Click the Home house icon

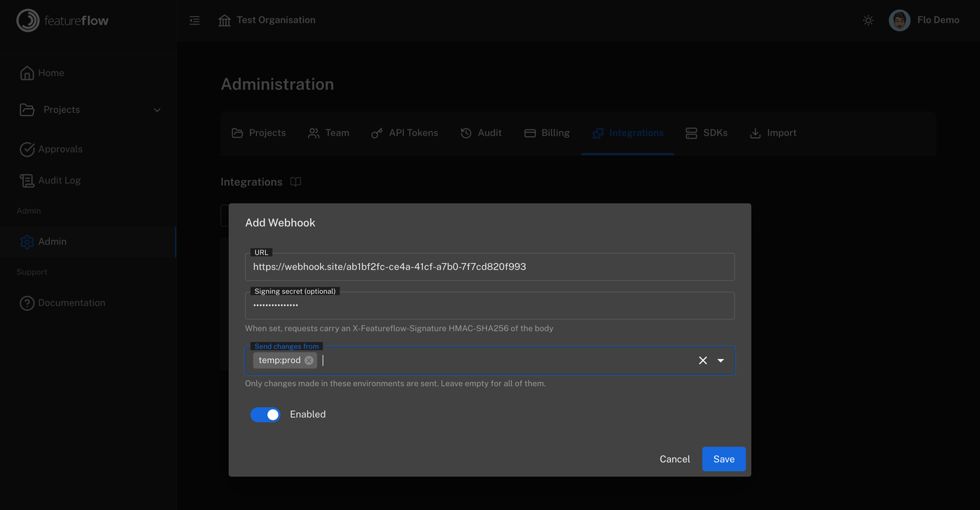(x=27, y=73)
